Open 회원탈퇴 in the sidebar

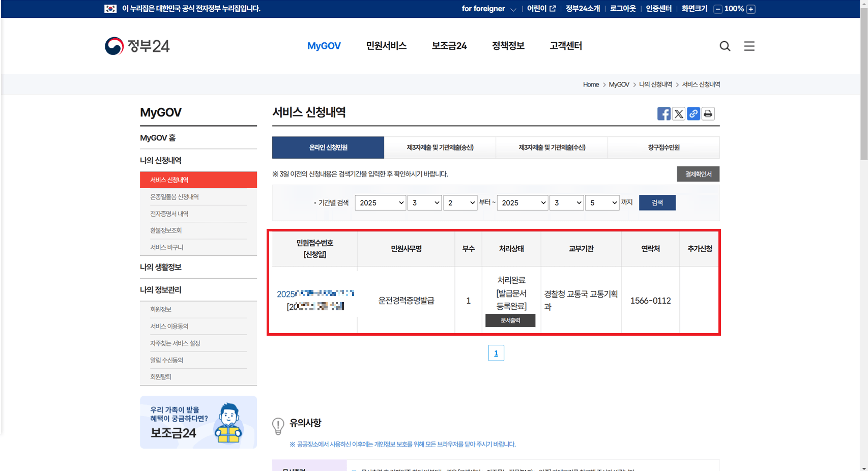161,376
